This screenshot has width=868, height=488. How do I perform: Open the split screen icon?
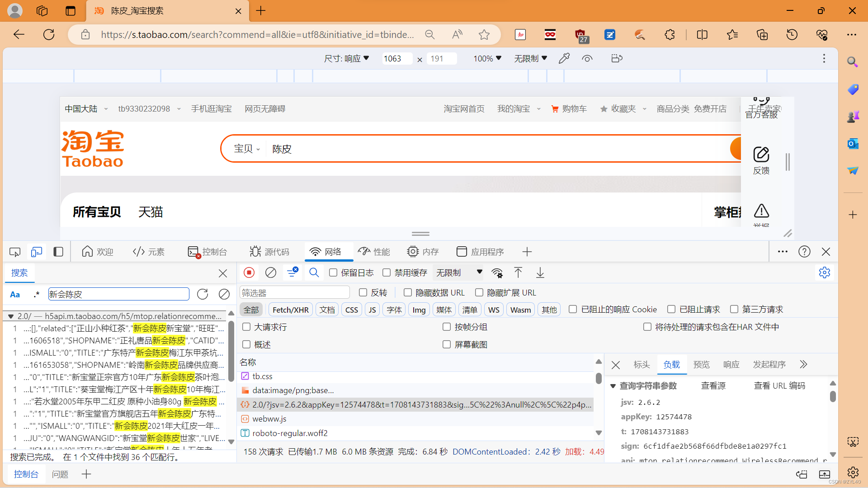coord(702,34)
